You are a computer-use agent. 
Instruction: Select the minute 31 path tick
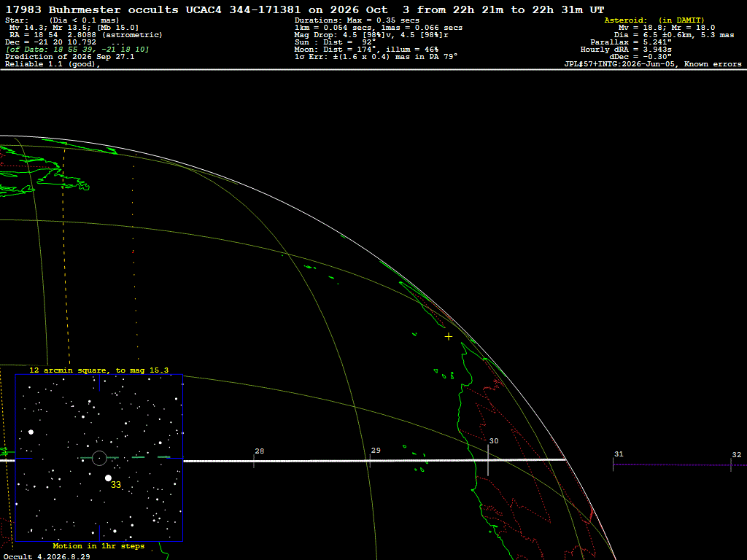tap(613, 464)
